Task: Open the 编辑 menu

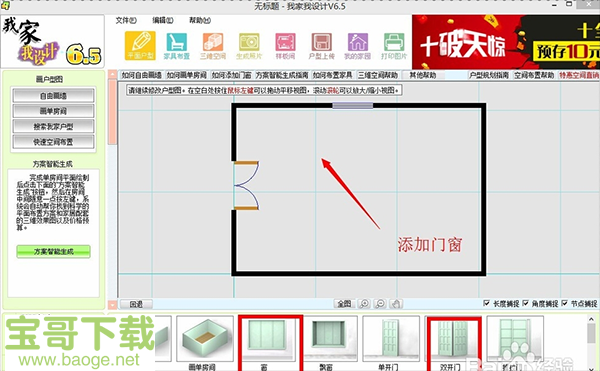Action: (163, 20)
